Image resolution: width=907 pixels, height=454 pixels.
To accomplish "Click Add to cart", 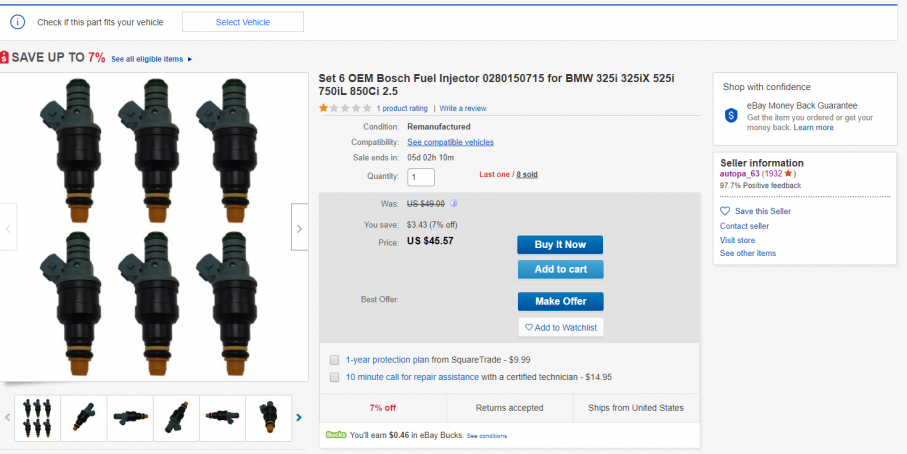I will tap(560, 269).
